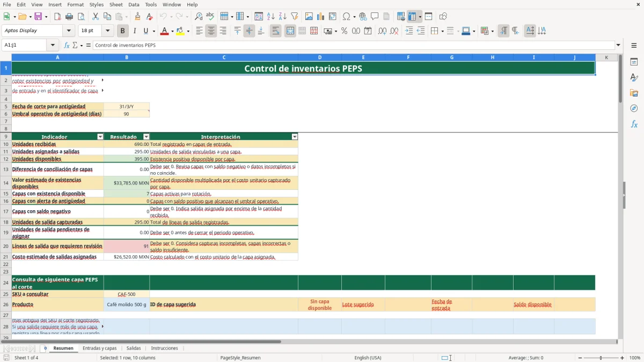Open the Data menu
Screen dimensions: 644x362
(134, 4)
